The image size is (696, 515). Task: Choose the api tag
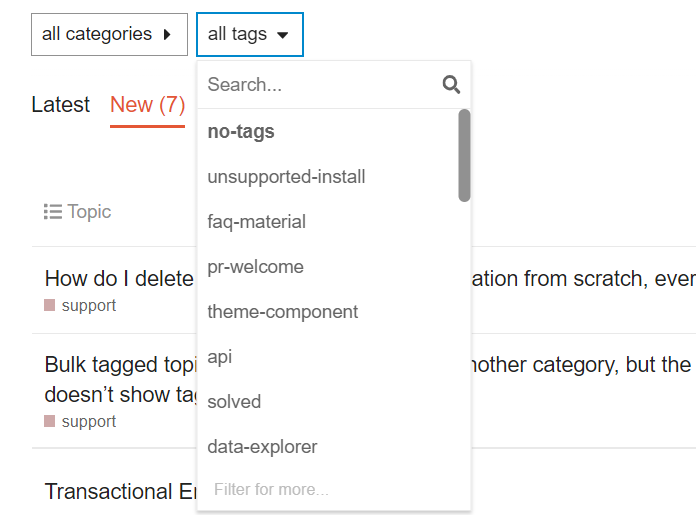[x=220, y=357]
